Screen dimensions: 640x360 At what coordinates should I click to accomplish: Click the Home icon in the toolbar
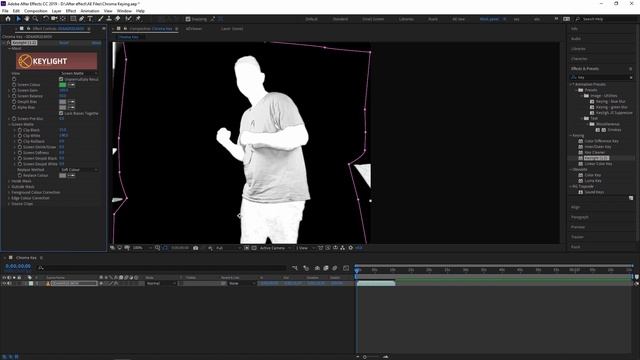(8, 19)
